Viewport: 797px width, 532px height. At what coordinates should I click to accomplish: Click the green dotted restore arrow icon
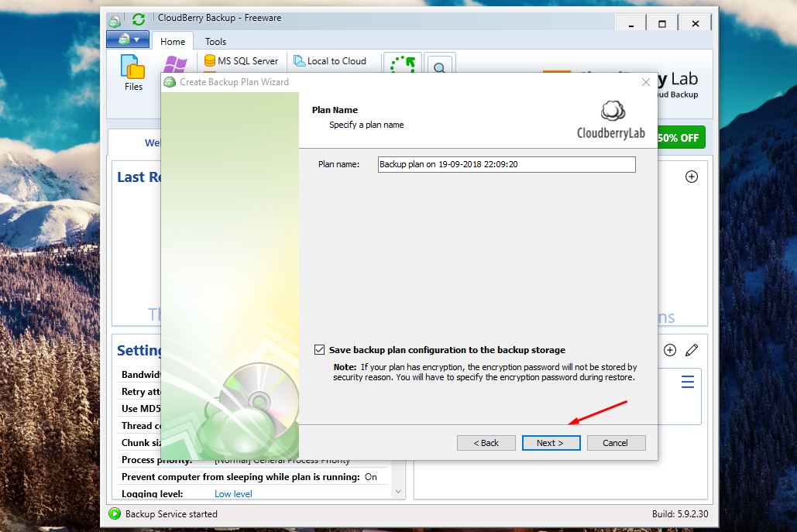coord(403,63)
